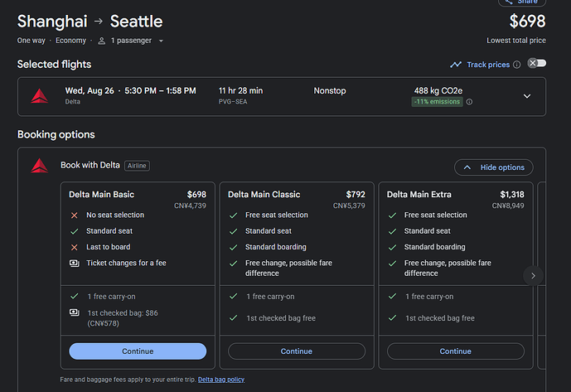Click the CN¥4,739 price text
The height and width of the screenshot is (392, 571).
point(190,206)
